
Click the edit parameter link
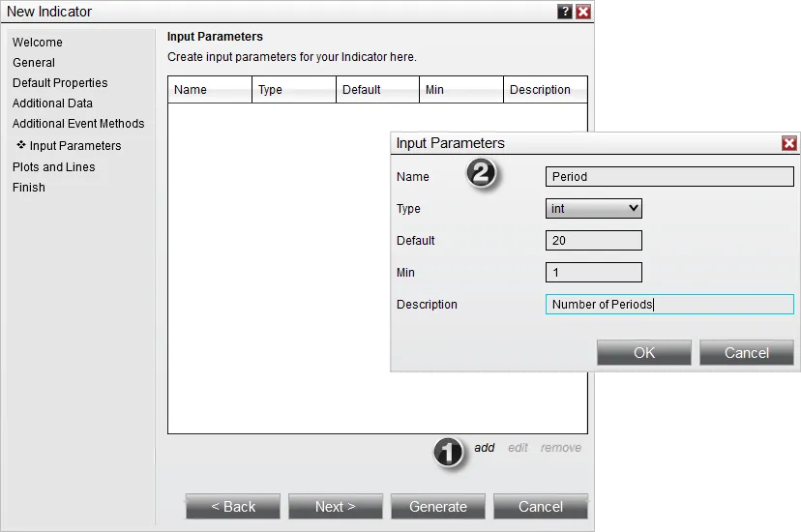pos(518,448)
